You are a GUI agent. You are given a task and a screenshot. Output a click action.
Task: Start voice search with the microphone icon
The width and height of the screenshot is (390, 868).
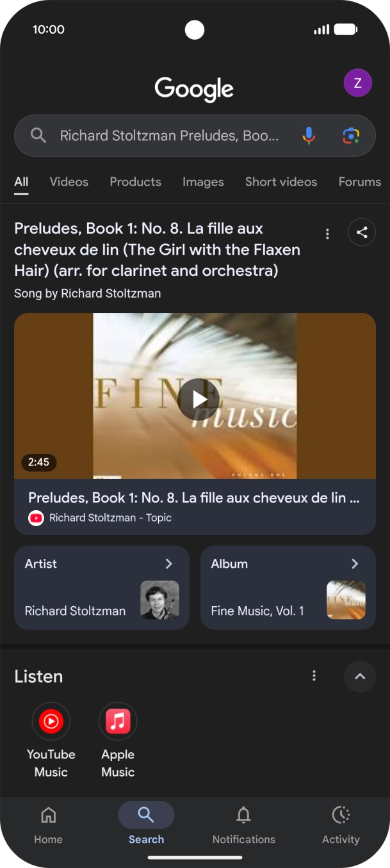309,135
